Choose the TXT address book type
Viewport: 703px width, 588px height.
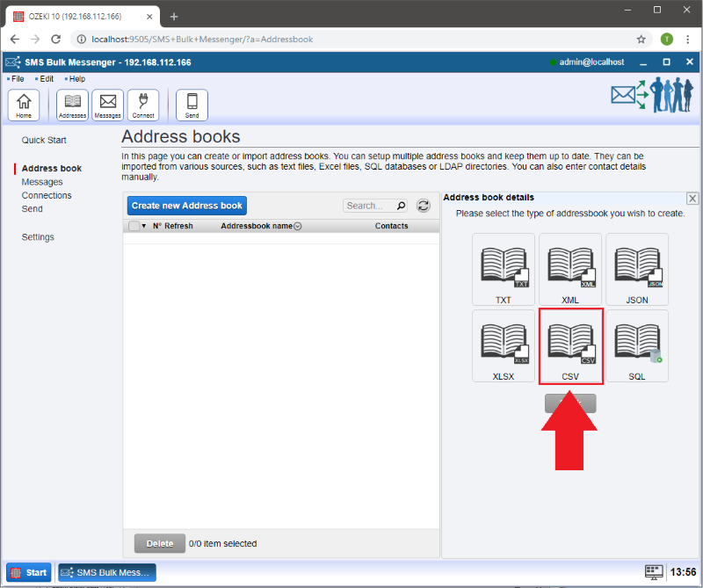(504, 270)
